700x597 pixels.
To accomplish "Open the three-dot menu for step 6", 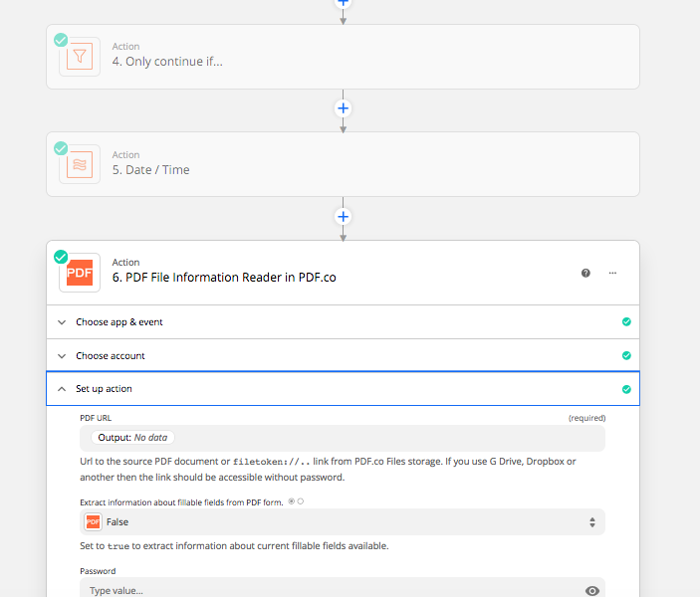I will tap(612, 273).
